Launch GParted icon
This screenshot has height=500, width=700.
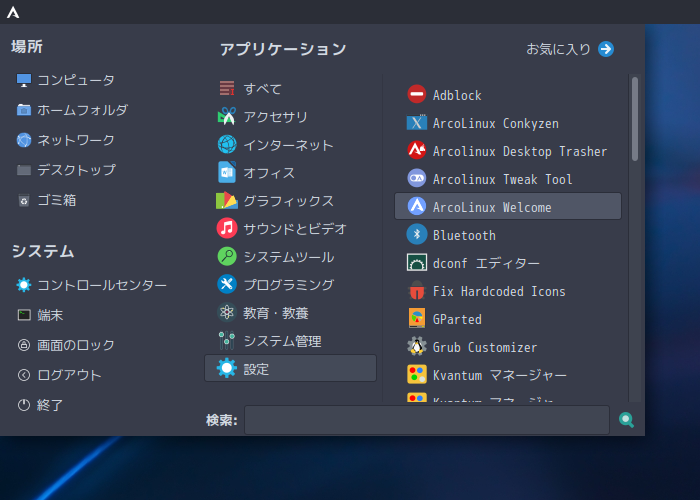(x=417, y=318)
